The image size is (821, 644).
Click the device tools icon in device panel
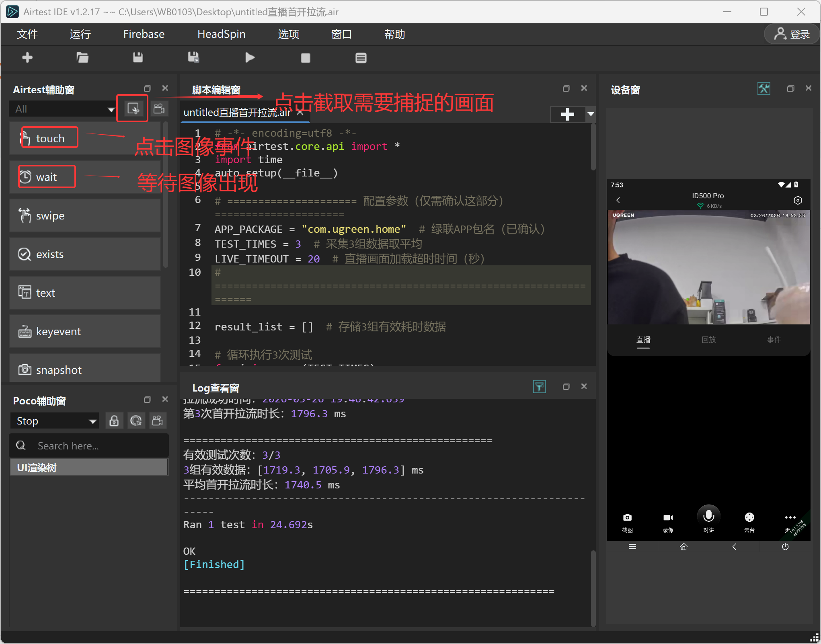pyautogui.click(x=764, y=88)
